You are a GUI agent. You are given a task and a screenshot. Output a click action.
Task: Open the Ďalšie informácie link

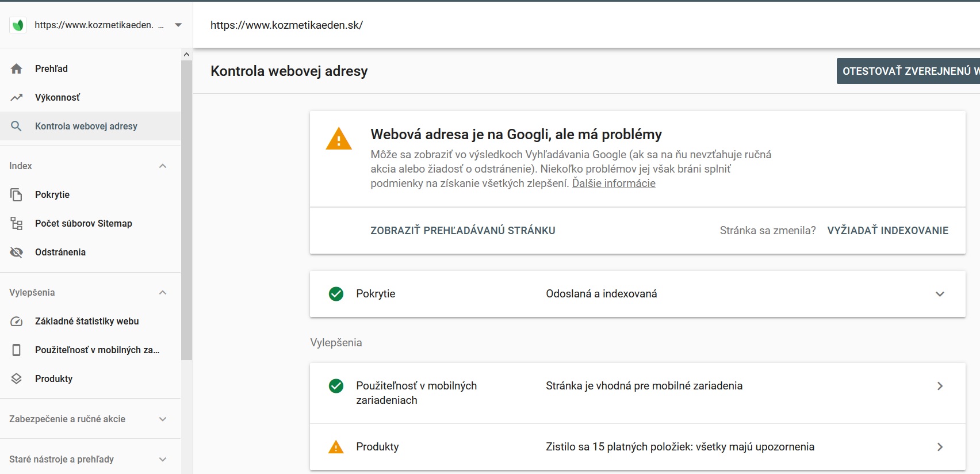click(x=614, y=183)
